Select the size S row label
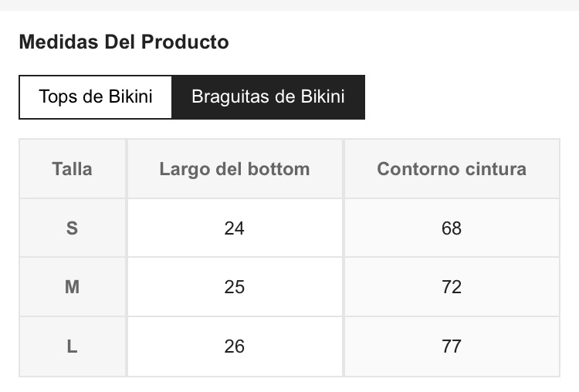Viewport: 579px width, 392px height. [x=73, y=228]
